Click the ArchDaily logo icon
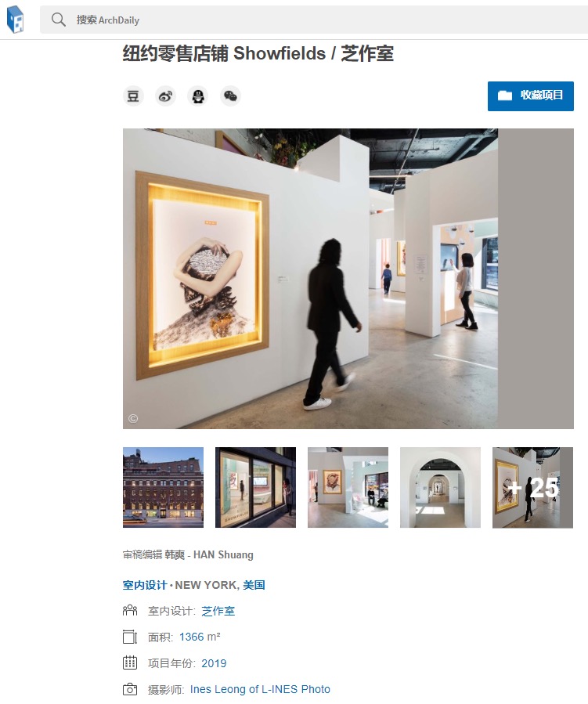Viewport: 588px width, 704px height. pos(15,20)
